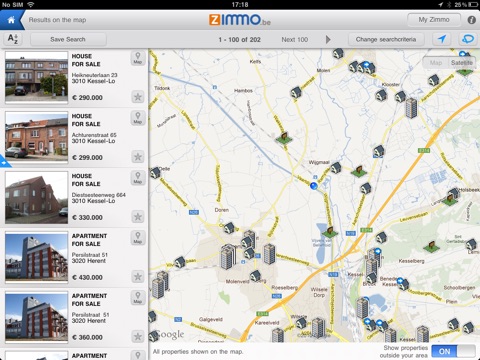Open My Zimmo menu
The width and height of the screenshot is (480, 360).
point(434,20)
